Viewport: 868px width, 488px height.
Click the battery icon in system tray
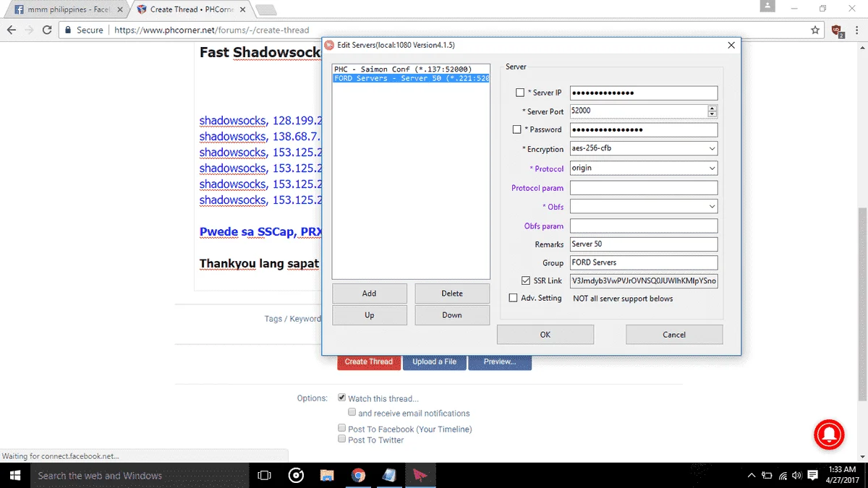pyautogui.click(x=767, y=475)
